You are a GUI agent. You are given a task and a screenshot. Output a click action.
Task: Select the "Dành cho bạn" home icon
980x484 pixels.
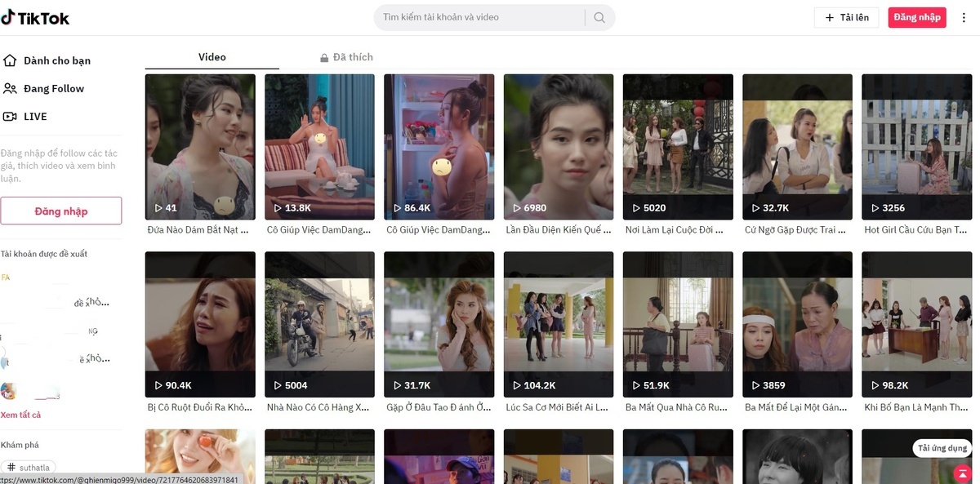point(10,60)
